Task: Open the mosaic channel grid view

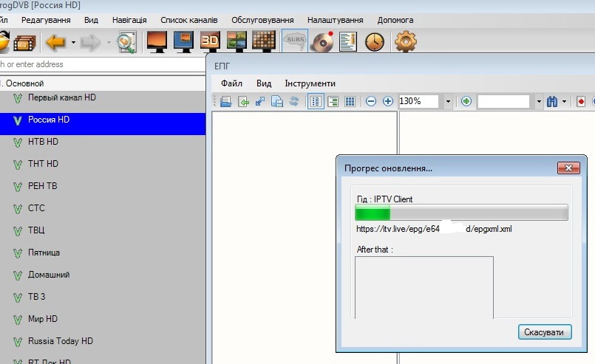Action: (x=263, y=42)
